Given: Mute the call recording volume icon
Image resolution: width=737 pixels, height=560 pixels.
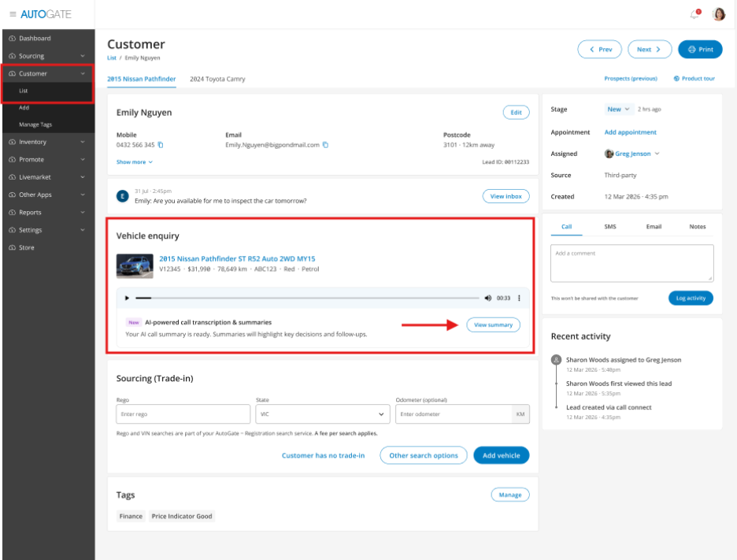Looking at the screenshot, I should [x=488, y=299].
